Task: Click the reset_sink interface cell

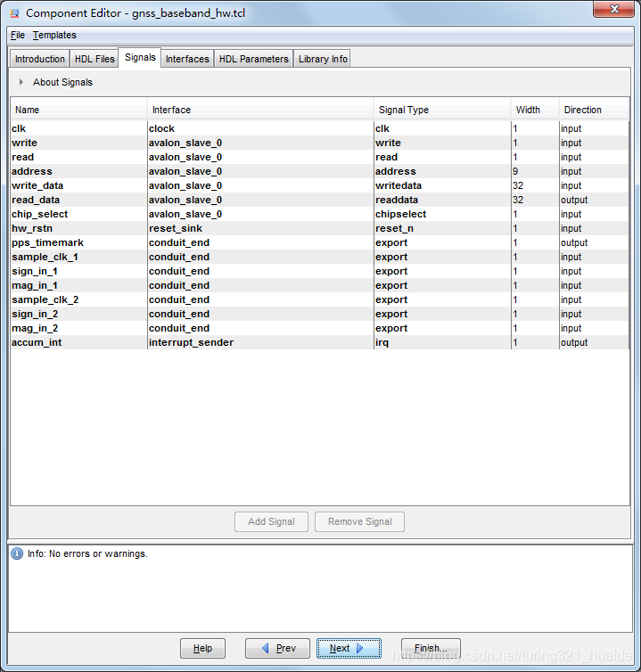Action: point(260,228)
